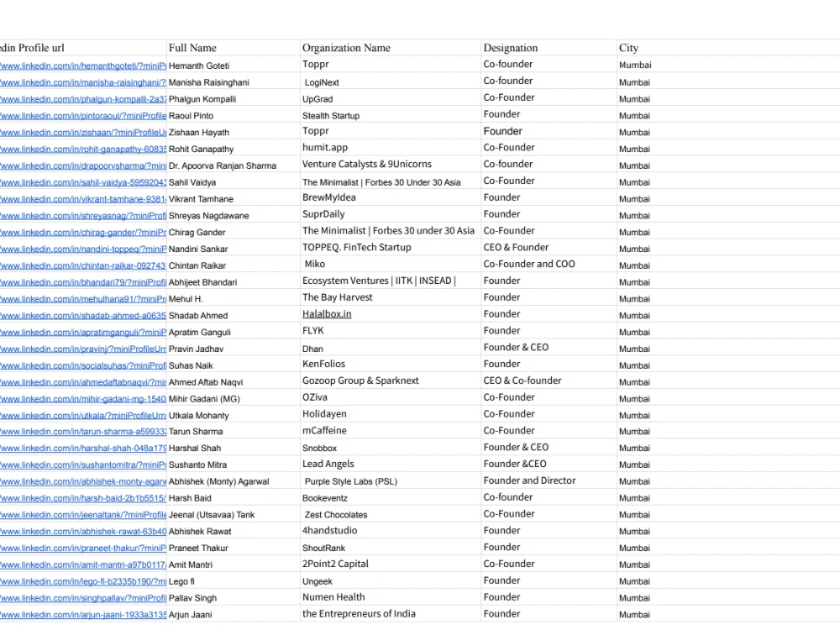Open the shreyasnag LinkedIn link

83,215
